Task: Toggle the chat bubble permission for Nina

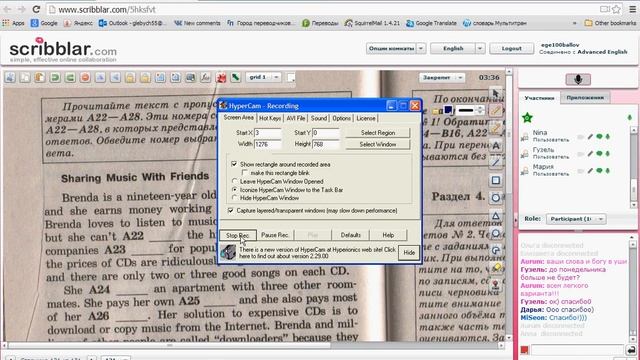Action: (x=599, y=136)
